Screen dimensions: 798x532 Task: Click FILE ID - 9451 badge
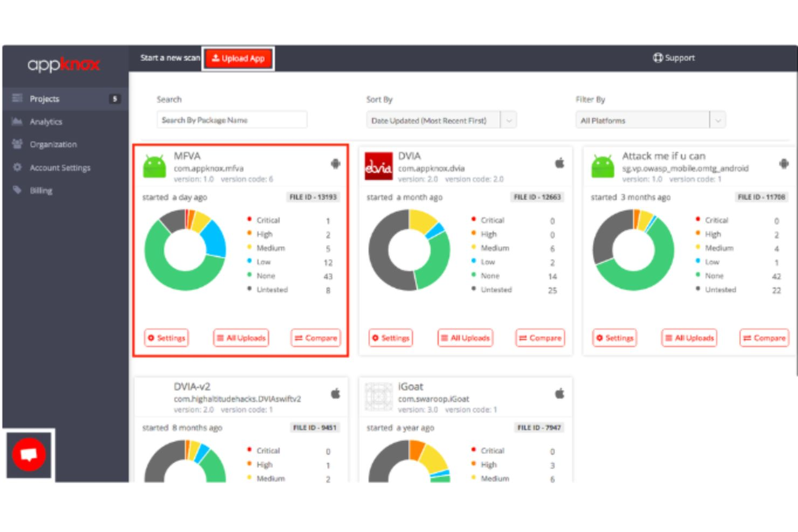(x=315, y=427)
